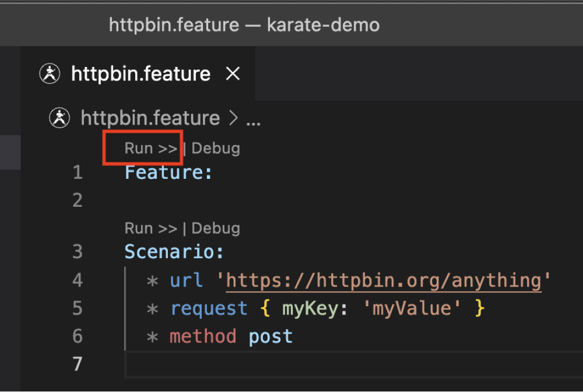Viewport: 583px width, 392px height.
Task: Click the Scenario: keyword on line 3
Action: 174,252
